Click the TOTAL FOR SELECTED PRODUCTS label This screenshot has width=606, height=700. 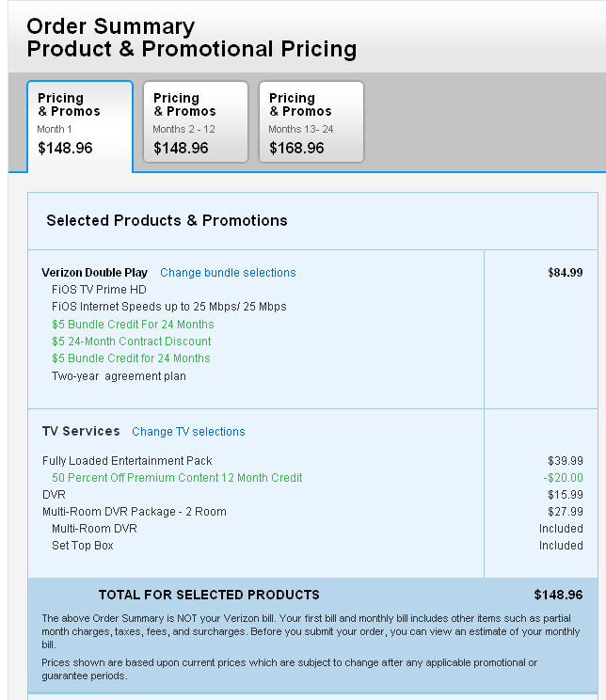point(209,595)
